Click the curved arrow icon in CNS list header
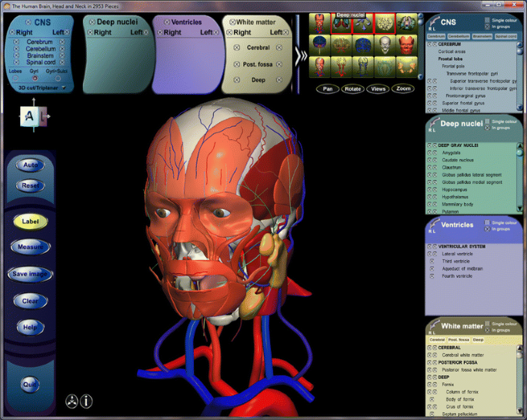This screenshot has height=420, width=527. pos(434,22)
